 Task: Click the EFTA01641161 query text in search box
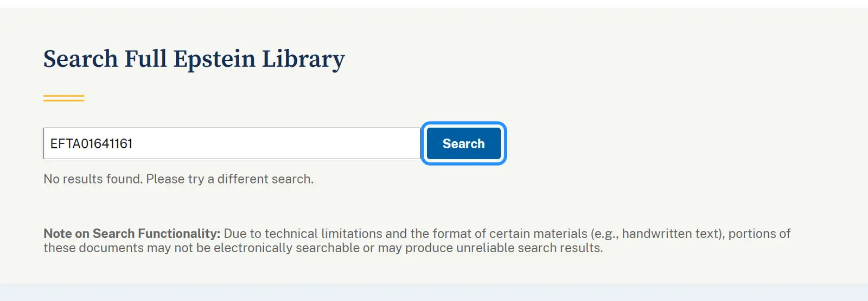click(91, 143)
